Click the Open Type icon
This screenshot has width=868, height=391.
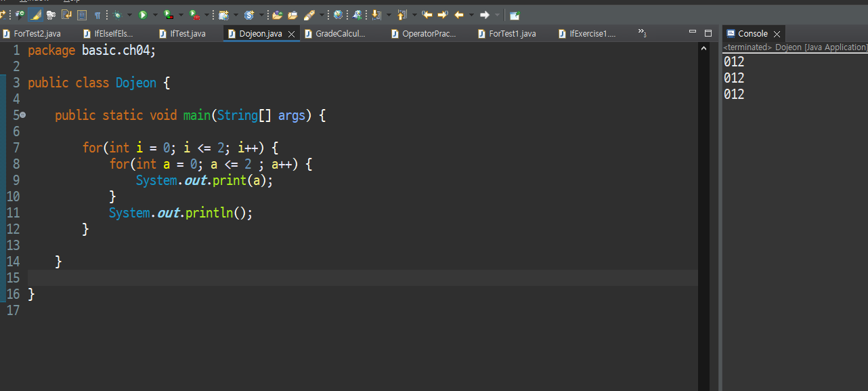278,15
